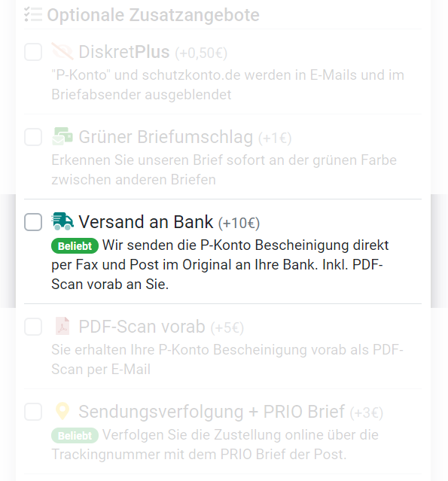Screen dimensions: 448x481
Task: Click the green envelope icon
Action: pos(62,136)
